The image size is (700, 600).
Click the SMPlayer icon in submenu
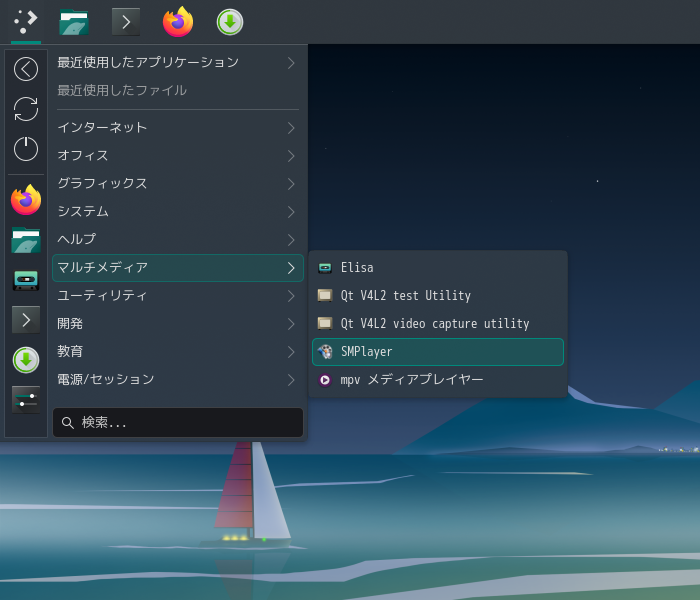coord(325,352)
